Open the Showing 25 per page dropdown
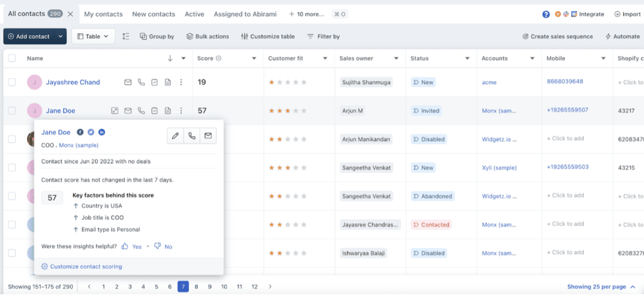 point(601,287)
